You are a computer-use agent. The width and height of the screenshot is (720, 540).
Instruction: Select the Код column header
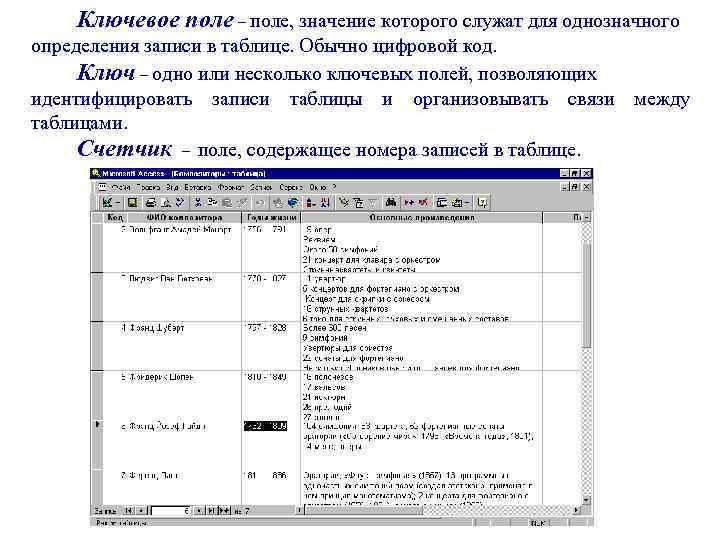tap(115, 218)
